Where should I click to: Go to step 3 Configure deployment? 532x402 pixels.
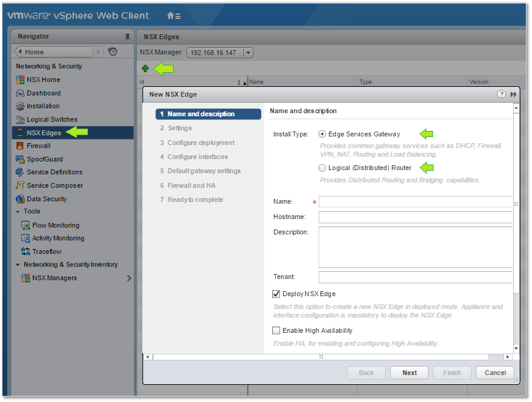click(x=197, y=143)
